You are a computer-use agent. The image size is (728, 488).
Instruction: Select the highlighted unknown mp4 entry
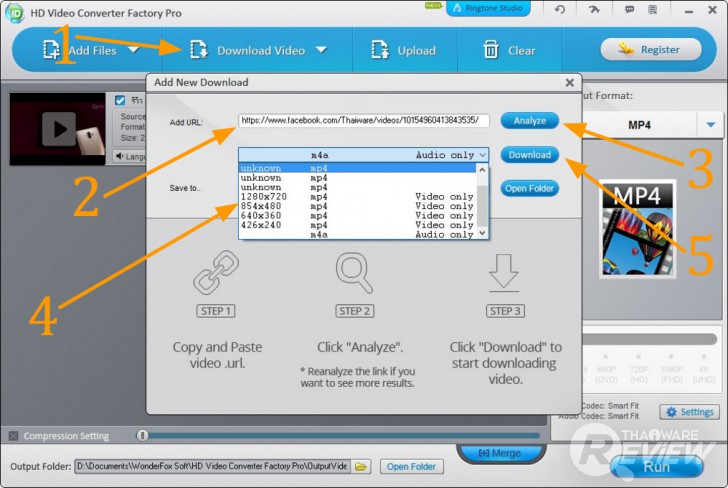tap(358, 168)
